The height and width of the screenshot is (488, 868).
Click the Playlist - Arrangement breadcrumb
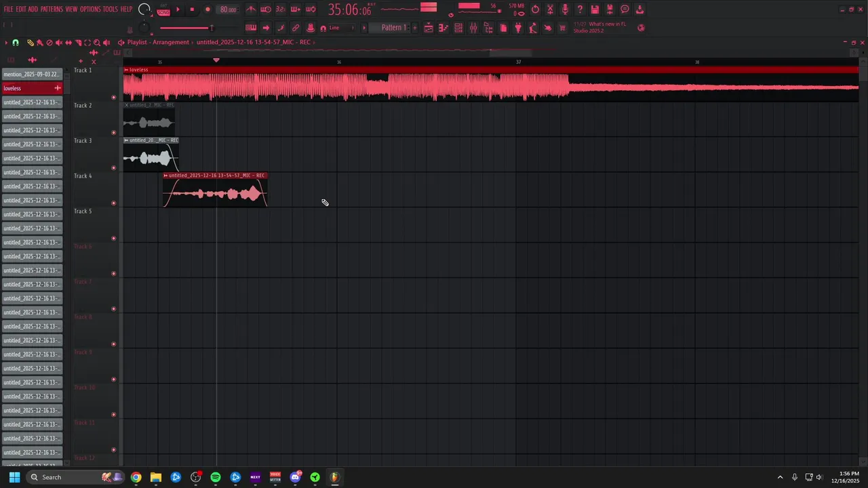tap(158, 42)
